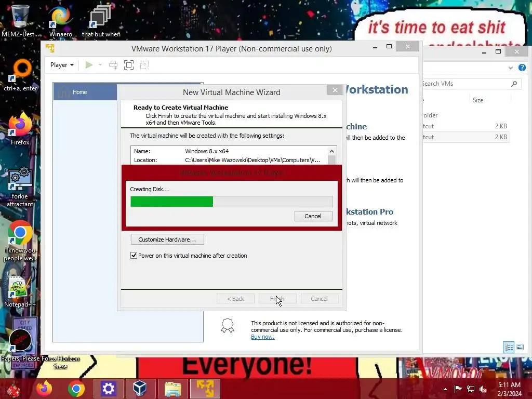Select the Location row in settings list

point(229,160)
